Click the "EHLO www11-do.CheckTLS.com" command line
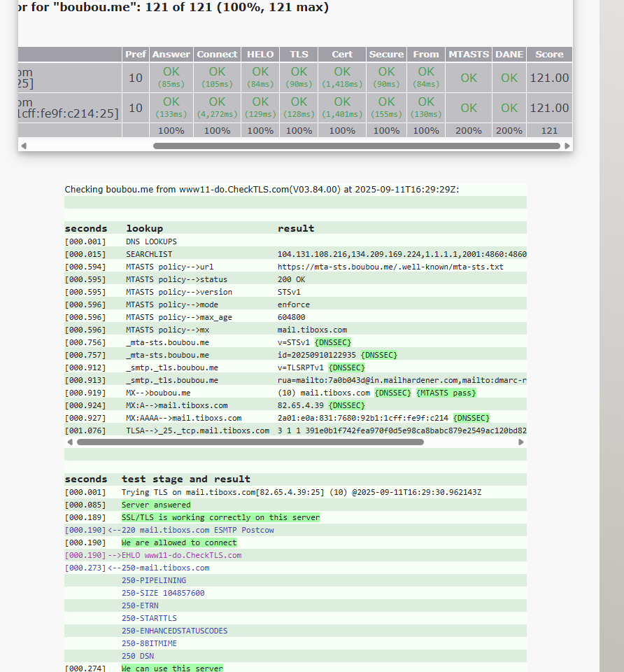Viewport: 624px width, 672px height. point(182,555)
